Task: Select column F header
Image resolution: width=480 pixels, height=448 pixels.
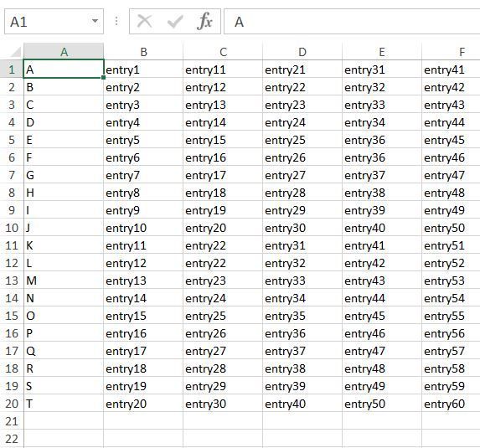Action: click(451, 52)
